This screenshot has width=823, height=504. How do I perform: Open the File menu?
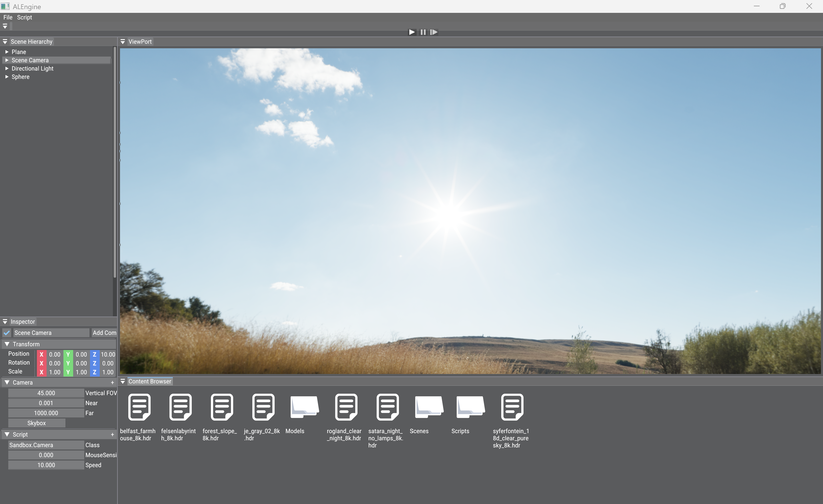coord(8,17)
